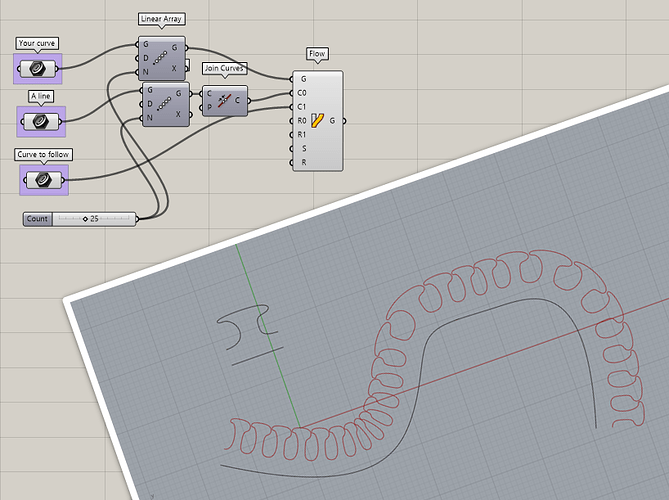Click N input of upper Linear Array
Screen dimensions: 669x500
tap(146, 72)
